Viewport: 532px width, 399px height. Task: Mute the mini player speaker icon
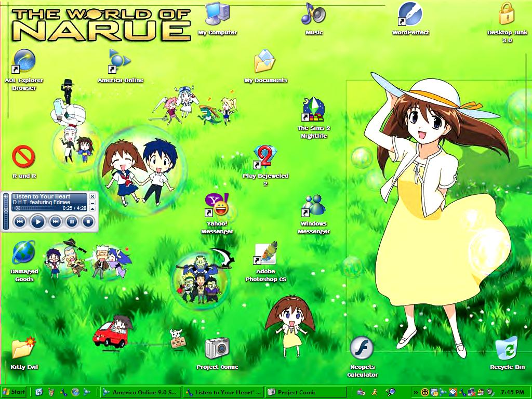(6, 196)
